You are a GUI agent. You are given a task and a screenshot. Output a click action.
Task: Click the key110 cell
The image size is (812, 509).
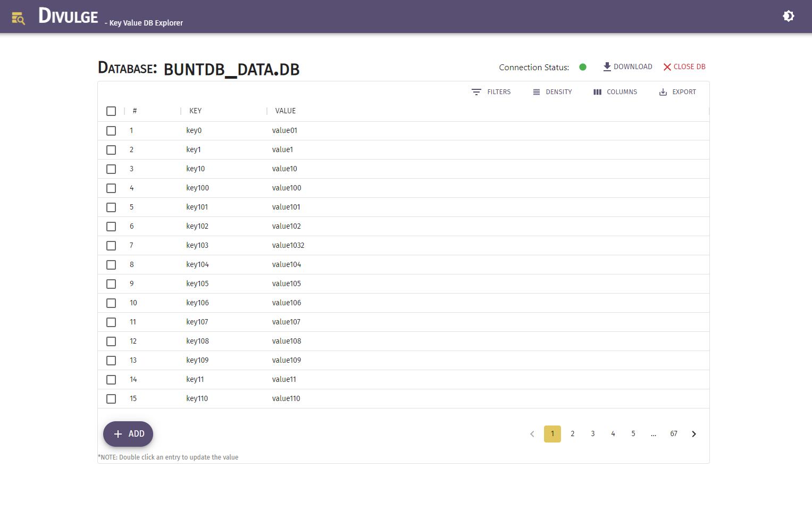click(x=197, y=399)
